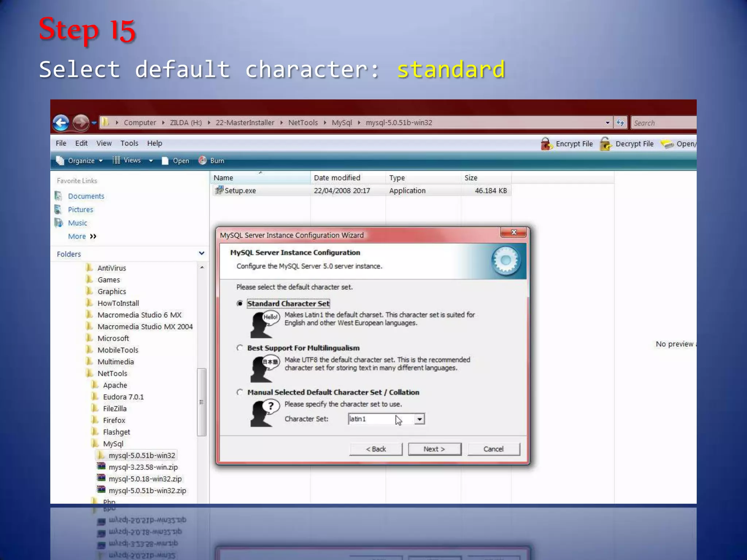Open recent pages dropdown beside navigation arrows

pyautogui.click(x=94, y=123)
